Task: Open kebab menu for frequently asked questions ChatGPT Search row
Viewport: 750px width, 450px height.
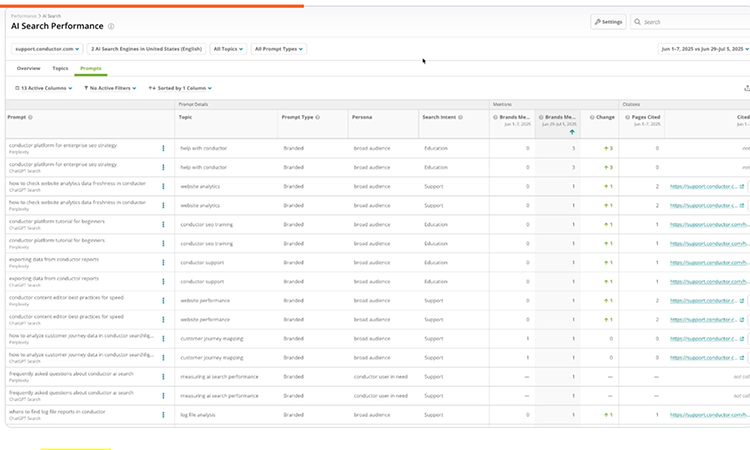Action: pyautogui.click(x=163, y=396)
